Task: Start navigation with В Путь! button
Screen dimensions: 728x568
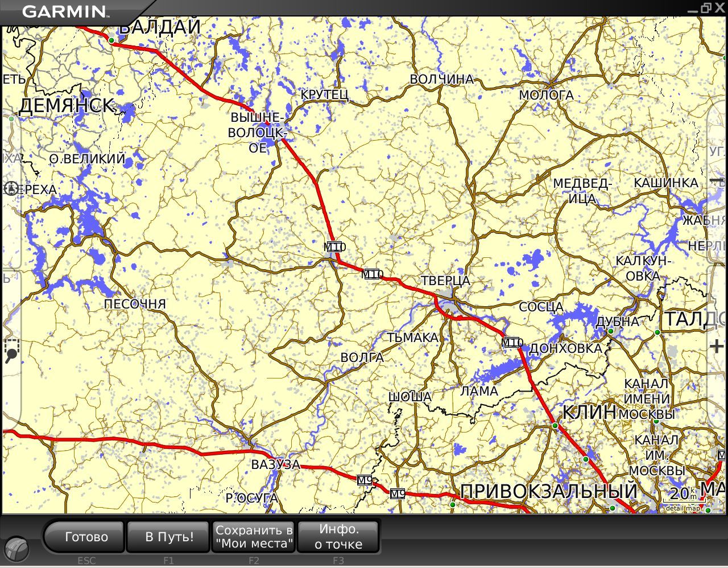Action: coord(169,537)
